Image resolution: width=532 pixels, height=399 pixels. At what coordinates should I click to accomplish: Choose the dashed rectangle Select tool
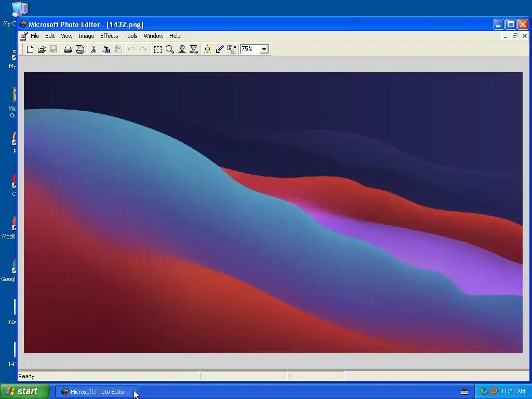tap(158, 49)
